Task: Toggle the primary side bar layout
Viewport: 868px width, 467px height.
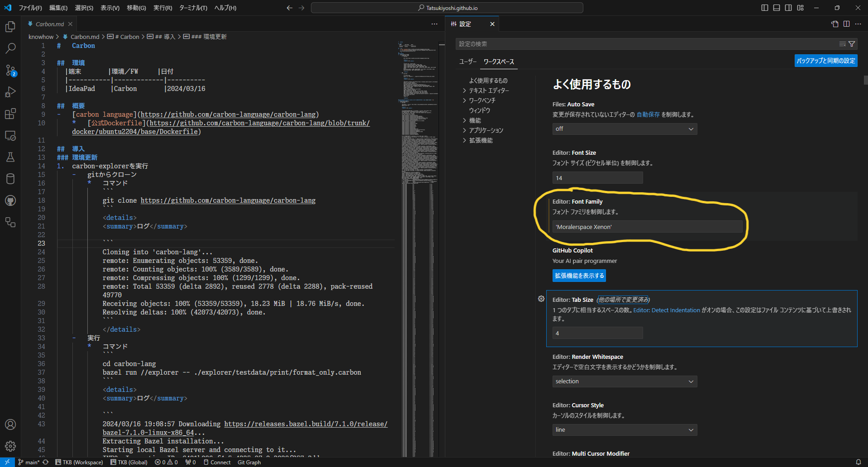Action: tap(765, 8)
